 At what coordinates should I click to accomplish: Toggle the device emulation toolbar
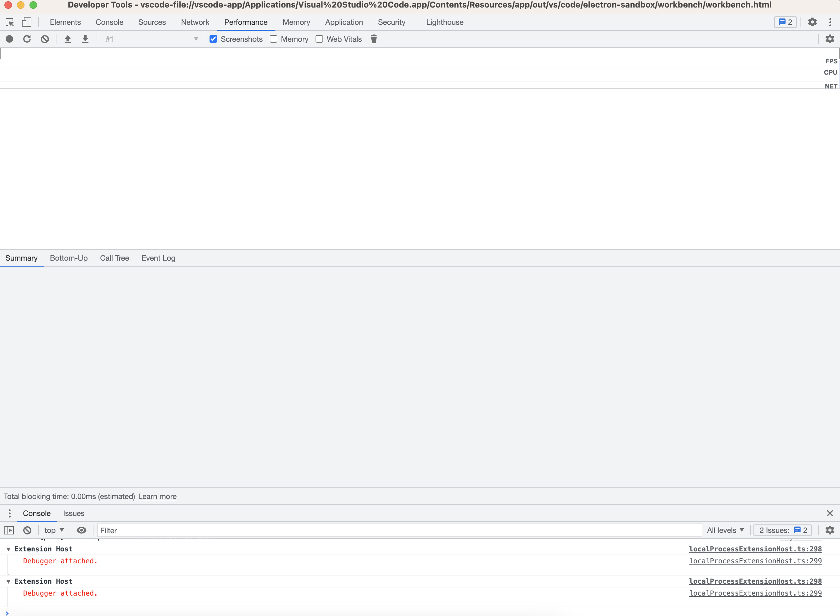(26, 22)
